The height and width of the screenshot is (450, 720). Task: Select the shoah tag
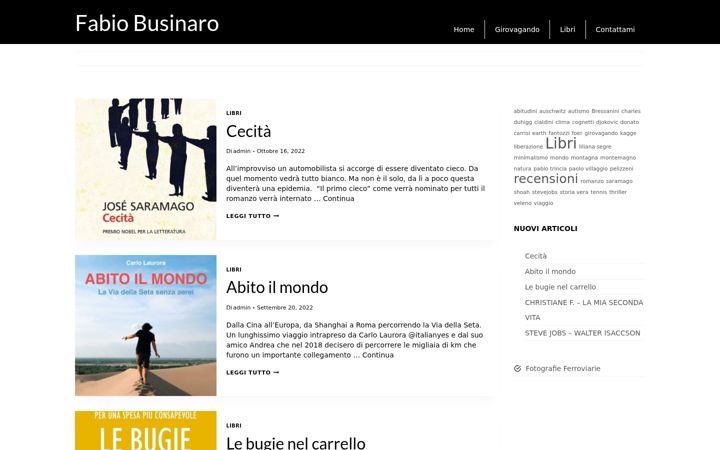(522, 192)
